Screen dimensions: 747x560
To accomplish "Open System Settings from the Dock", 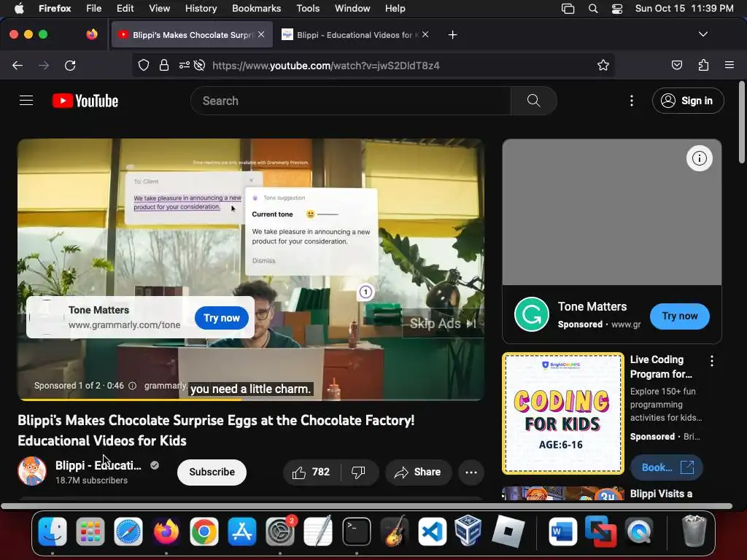I will 280,532.
